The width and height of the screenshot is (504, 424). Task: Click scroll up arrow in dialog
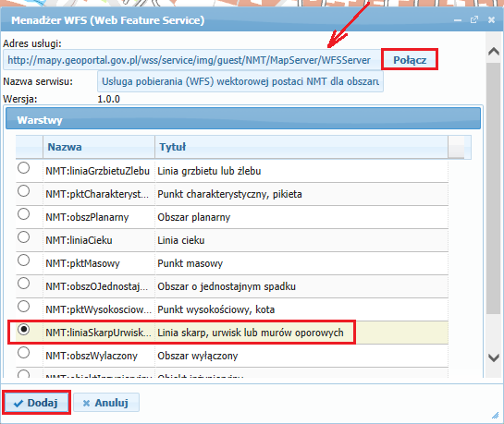(x=494, y=52)
